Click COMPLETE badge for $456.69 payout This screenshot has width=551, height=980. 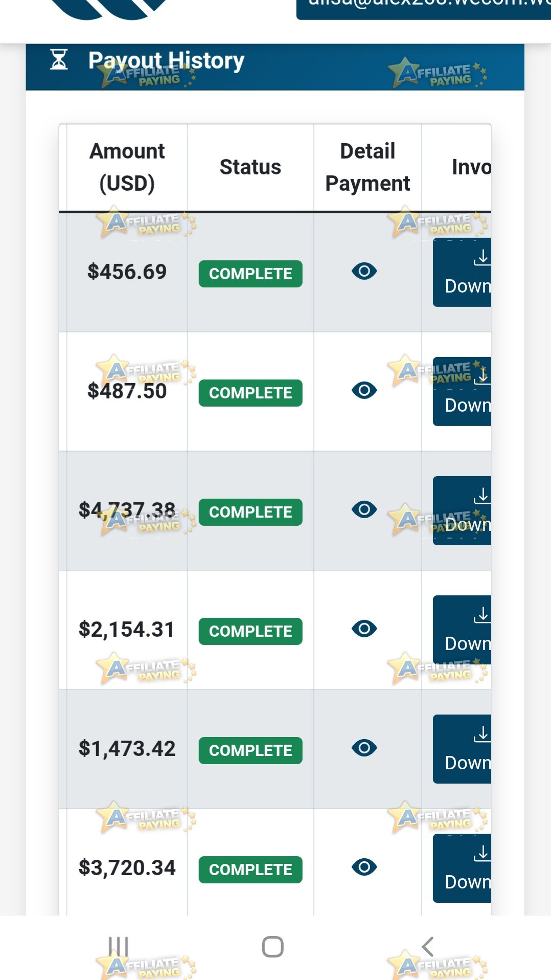250,274
